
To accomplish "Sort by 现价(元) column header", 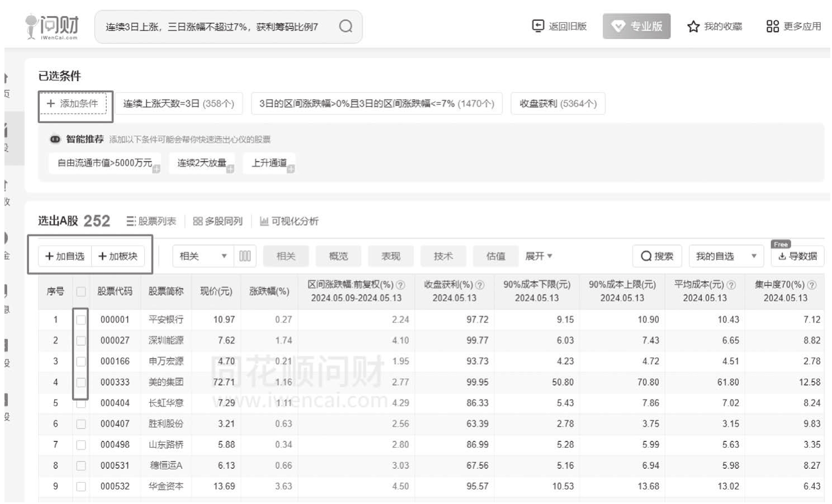I will (x=216, y=291).
